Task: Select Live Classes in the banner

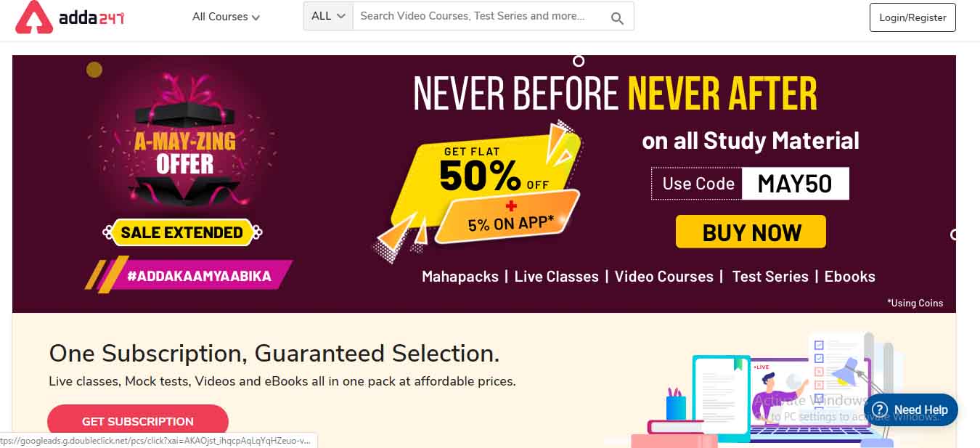Action: pyautogui.click(x=557, y=277)
